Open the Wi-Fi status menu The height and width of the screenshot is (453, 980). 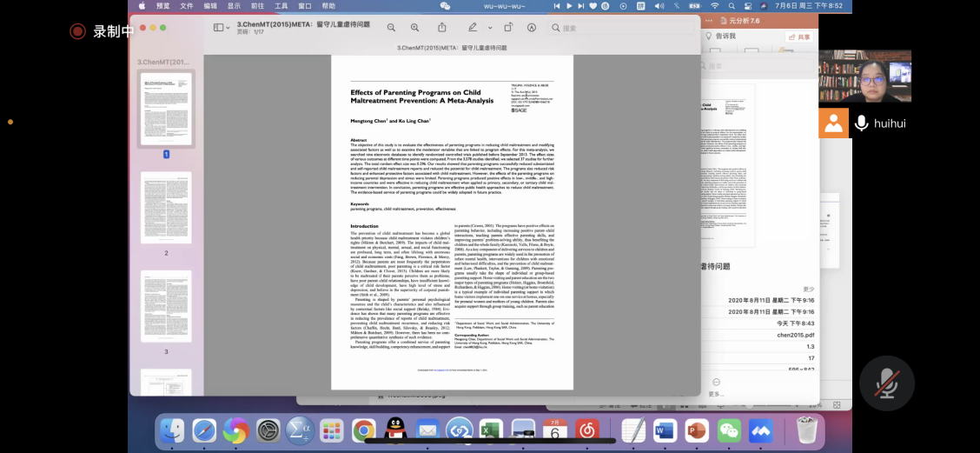[x=714, y=5]
